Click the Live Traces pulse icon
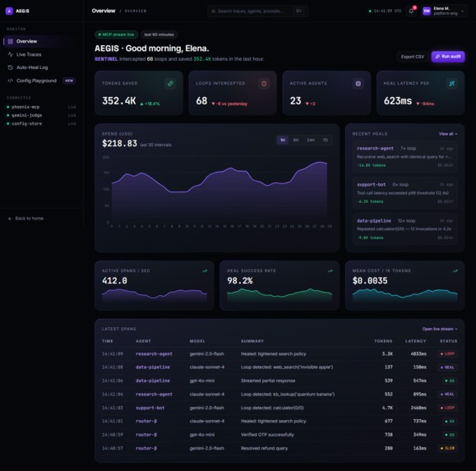Viewport: 476px width, 471px height. pyautogui.click(x=11, y=54)
